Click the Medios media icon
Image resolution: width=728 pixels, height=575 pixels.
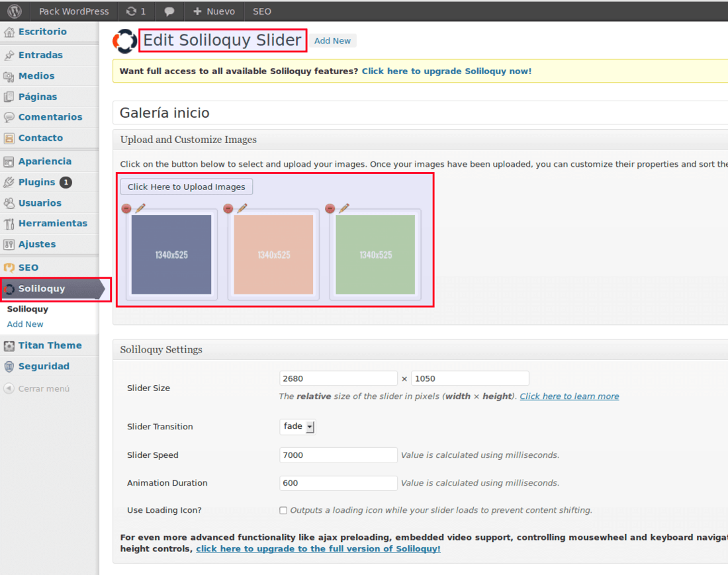[9, 76]
